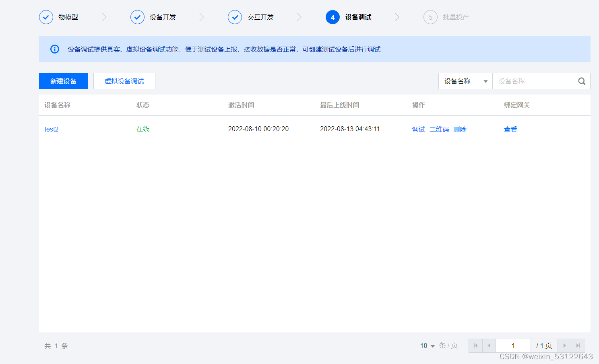The image size is (599, 364).
Task: Click the 共 1 条 total count text
Action: click(x=56, y=346)
